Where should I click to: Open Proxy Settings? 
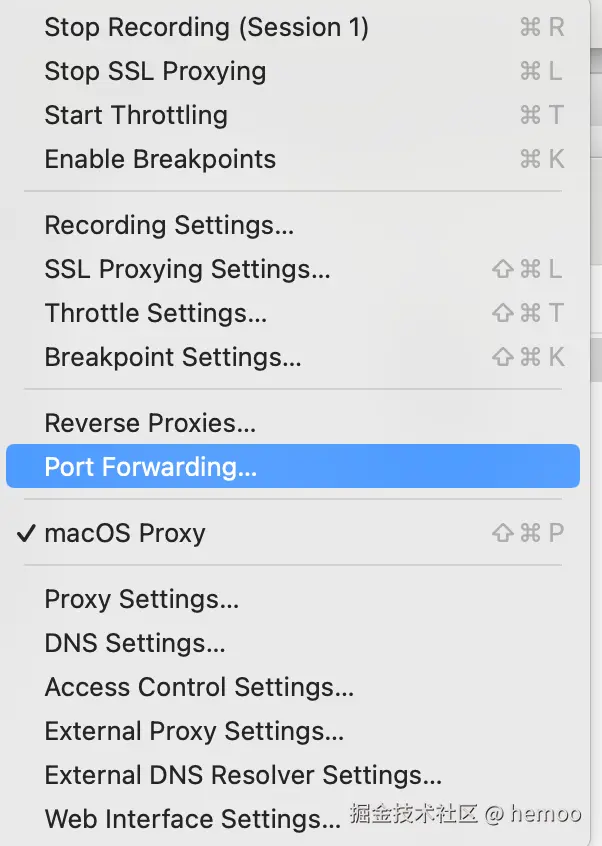141,599
